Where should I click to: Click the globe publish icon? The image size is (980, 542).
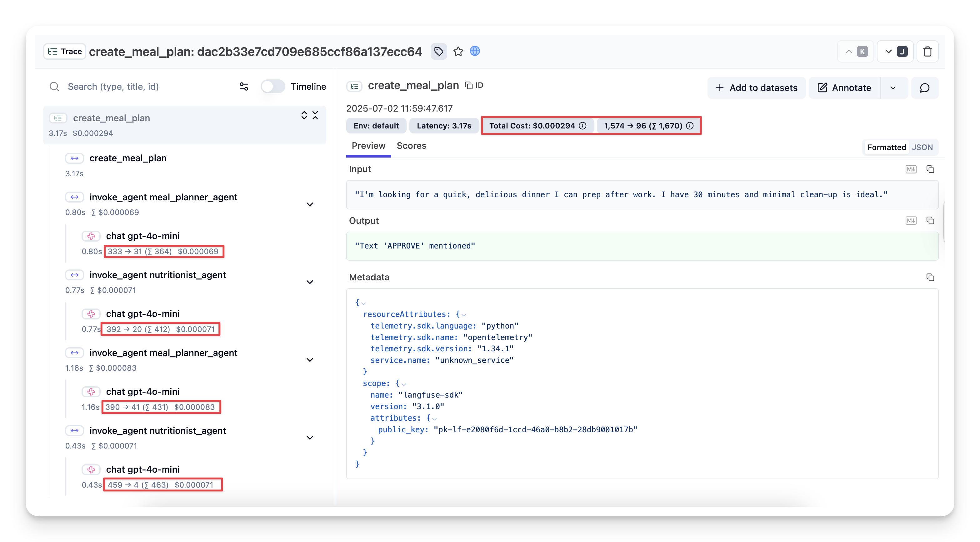pyautogui.click(x=475, y=51)
